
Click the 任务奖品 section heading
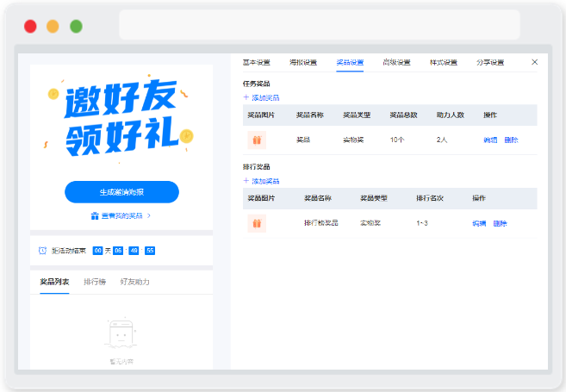coord(256,84)
